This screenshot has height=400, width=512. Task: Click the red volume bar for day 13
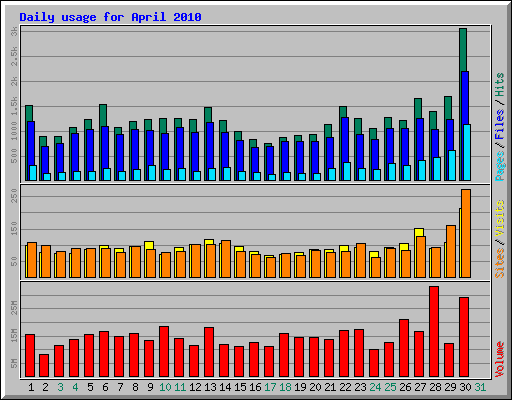coord(209,352)
